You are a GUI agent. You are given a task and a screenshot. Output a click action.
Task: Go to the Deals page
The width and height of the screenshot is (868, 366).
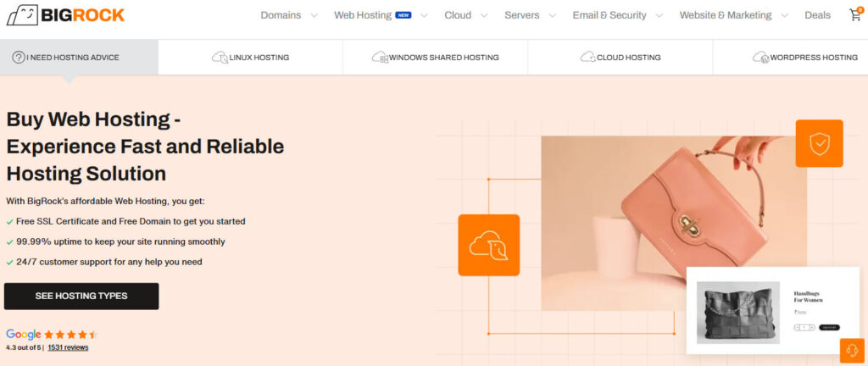click(x=818, y=15)
